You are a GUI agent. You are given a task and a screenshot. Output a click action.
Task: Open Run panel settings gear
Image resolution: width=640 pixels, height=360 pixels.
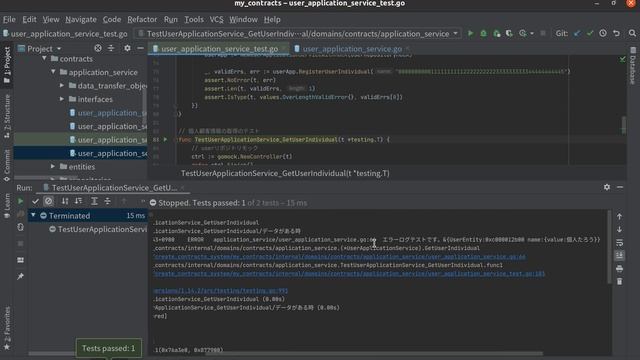(607, 187)
